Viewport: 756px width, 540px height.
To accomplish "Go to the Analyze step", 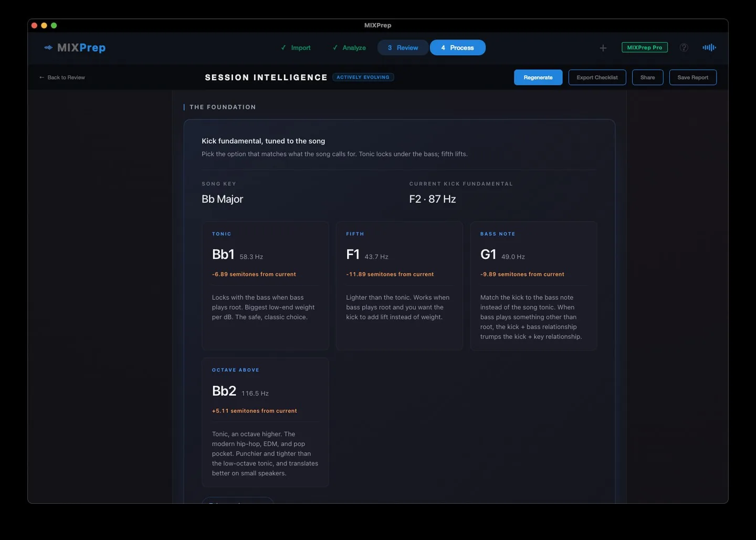I will coord(349,48).
